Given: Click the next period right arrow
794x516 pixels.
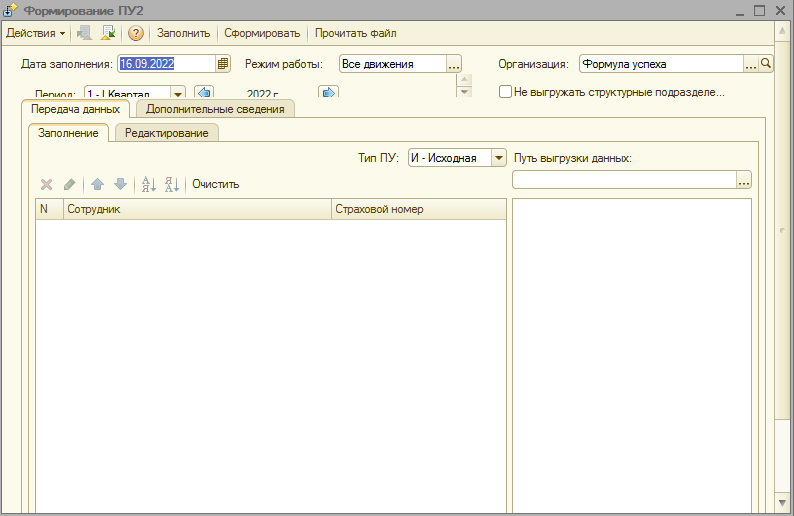Looking at the screenshot, I should coord(328,93).
